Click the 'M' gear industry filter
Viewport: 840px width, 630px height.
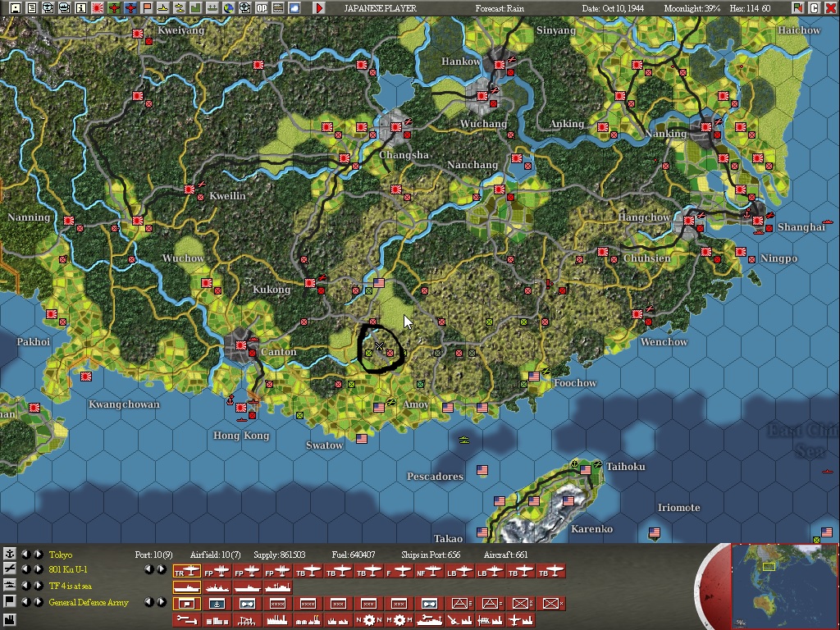click(x=399, y=620)
